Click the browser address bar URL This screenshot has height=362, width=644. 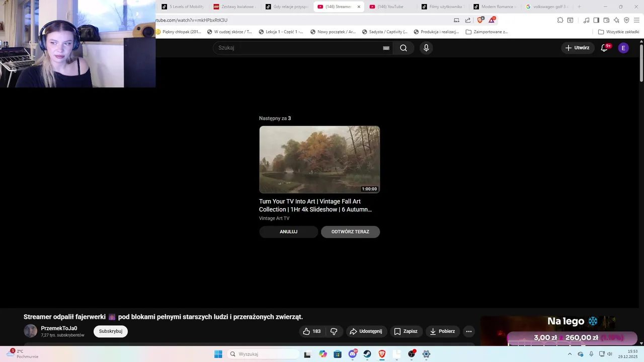click(x=192, y=20)
